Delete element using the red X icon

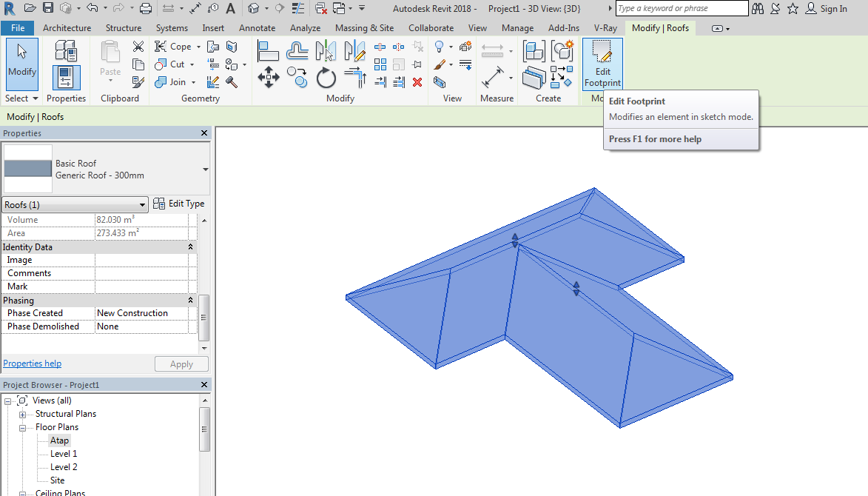[417, 82]
